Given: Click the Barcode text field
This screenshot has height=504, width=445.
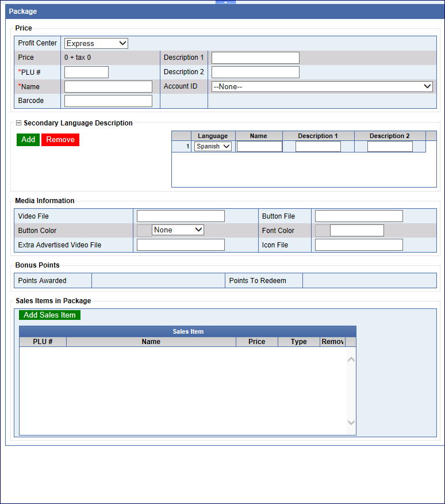Looking at the screenshot, I should [x=108, y=101].
